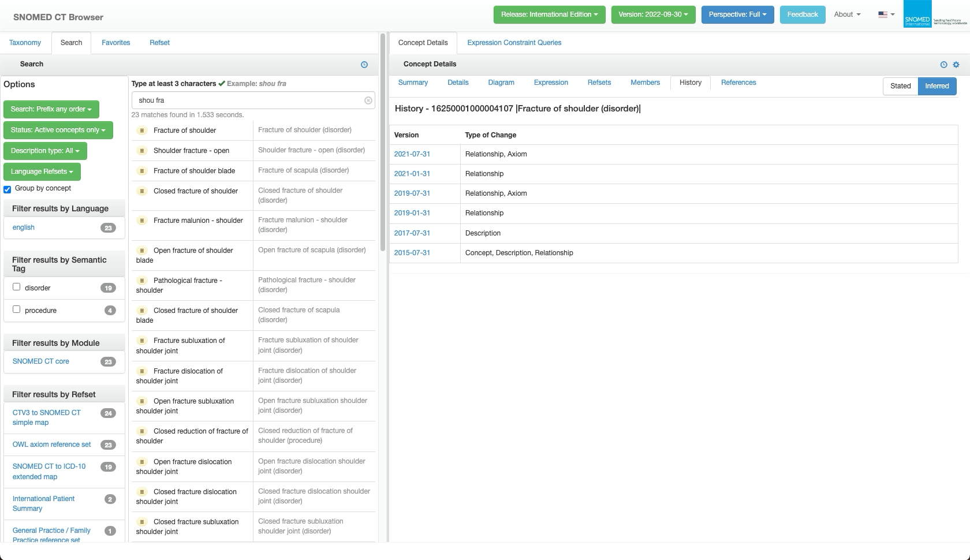The height and width of the screenshot is (560, 970).
Task: Open Concept Details history clock icon
Action: coord(943,65)
